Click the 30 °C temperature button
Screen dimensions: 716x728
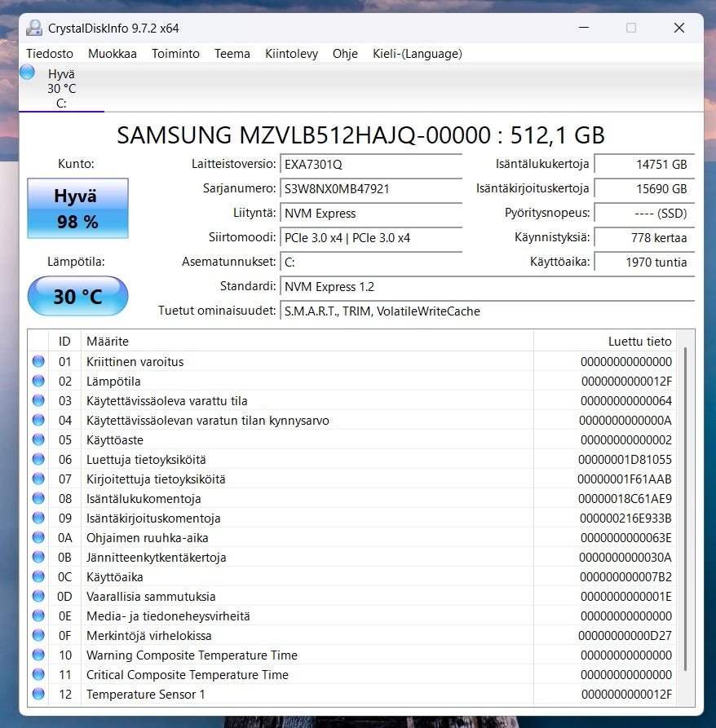[77, 296]
